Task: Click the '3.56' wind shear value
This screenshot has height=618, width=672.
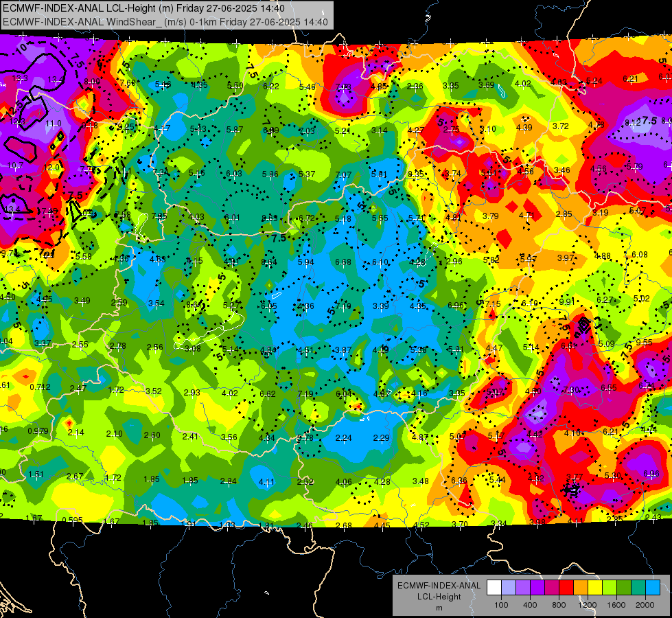Action: [x=229, y=437]
